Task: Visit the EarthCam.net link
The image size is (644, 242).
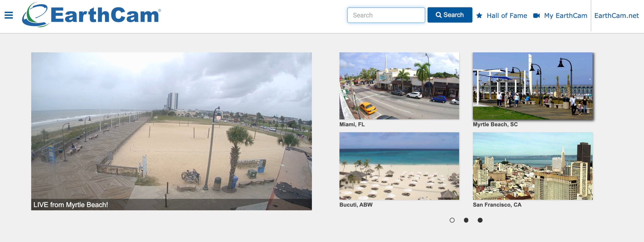Action: pyautogui.click(x=616, y=16)
